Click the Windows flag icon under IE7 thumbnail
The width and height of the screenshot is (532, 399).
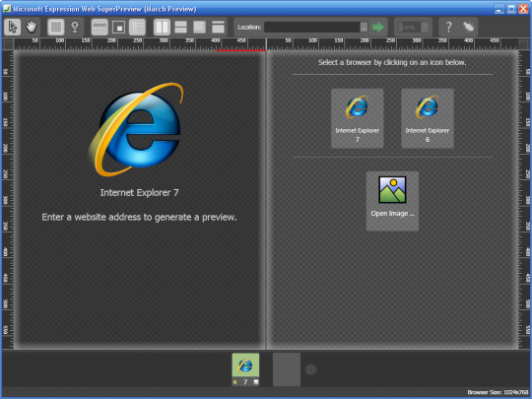click(234, 382)
